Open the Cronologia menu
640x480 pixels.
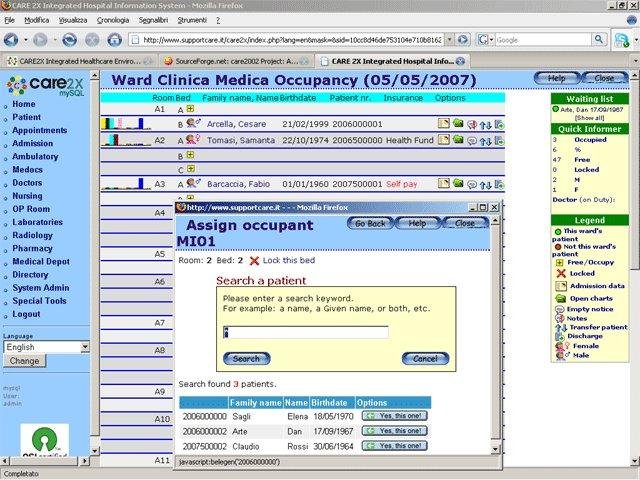(x=113, y=20)
